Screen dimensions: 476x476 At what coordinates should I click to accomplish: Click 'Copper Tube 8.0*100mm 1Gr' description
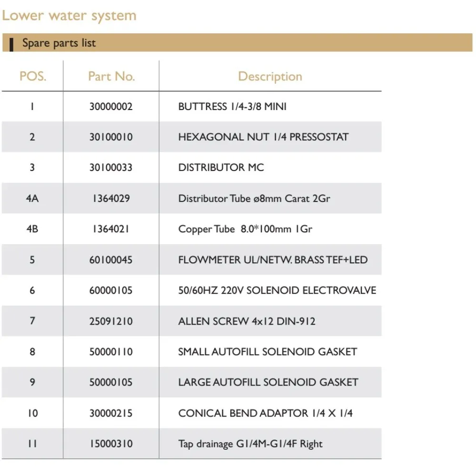tap(245, 229)
